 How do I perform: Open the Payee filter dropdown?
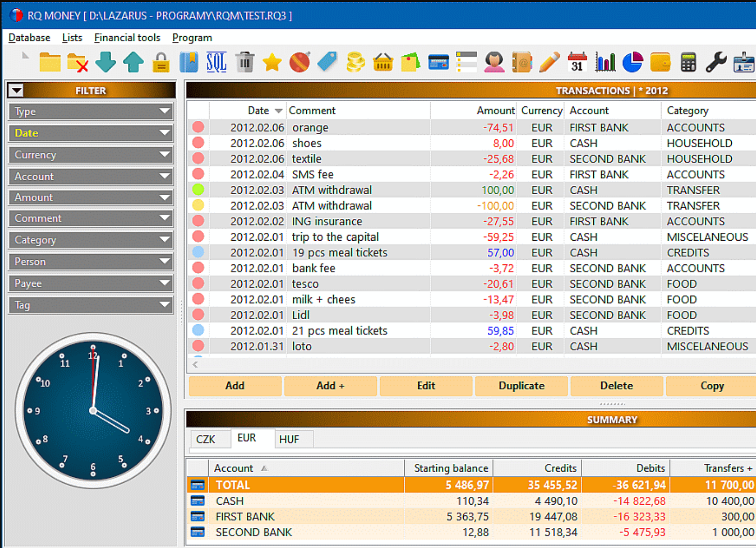pyautogui.click(x=165, y=283)
